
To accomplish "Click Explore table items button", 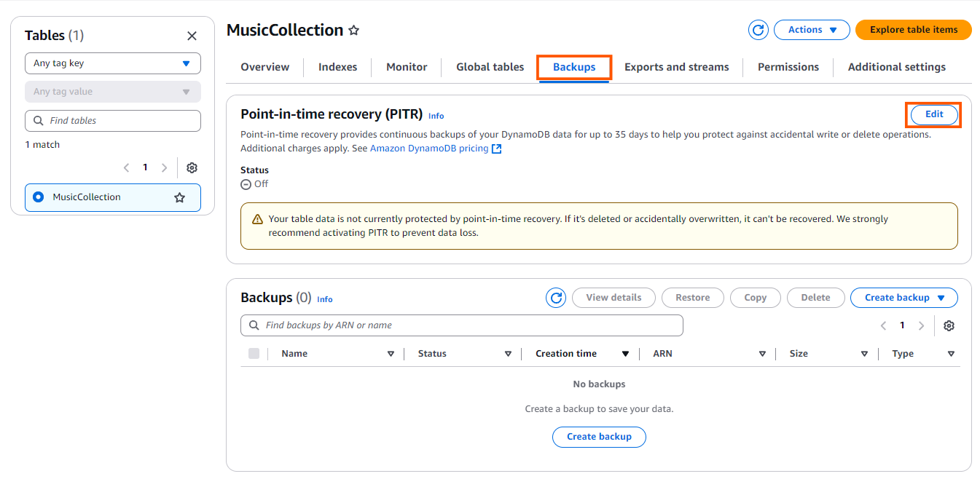I will pos(914,30).
